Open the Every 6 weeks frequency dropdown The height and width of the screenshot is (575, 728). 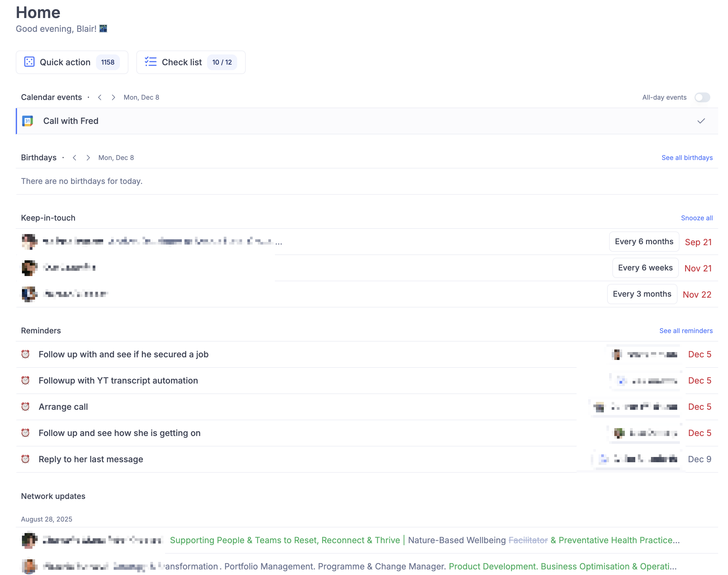[645, 268]
